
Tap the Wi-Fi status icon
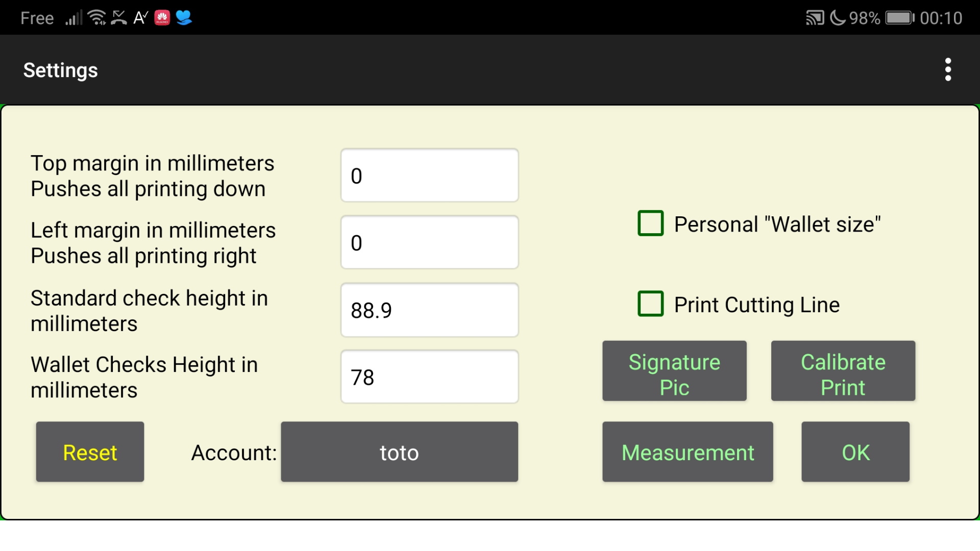click(96, 17)
